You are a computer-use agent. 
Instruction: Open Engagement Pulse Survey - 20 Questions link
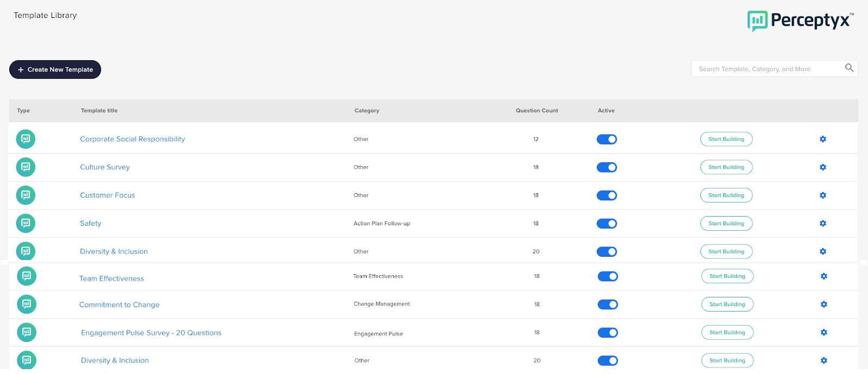tap(151, 333)
